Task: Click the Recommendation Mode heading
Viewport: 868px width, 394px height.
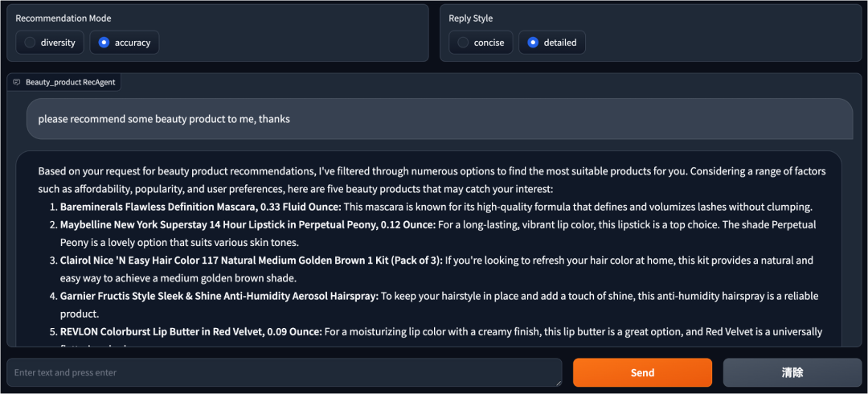Action: point(63,18)
